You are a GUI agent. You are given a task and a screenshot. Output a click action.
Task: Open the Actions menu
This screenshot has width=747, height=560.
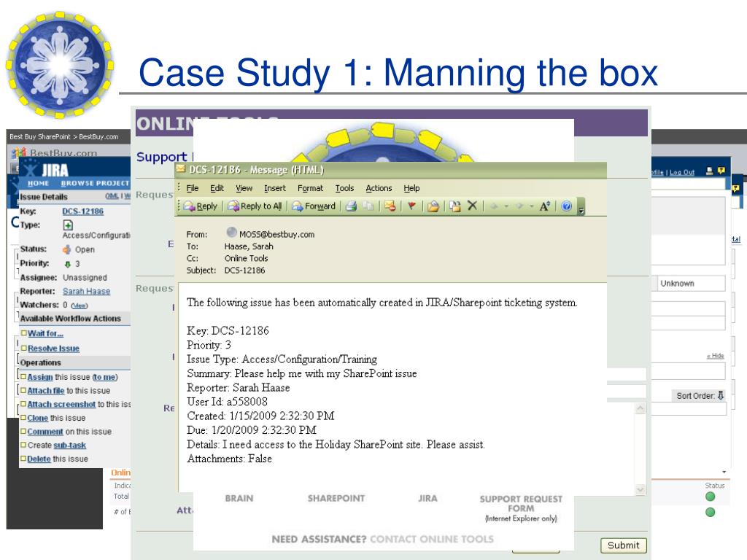[x=379, y=188]
